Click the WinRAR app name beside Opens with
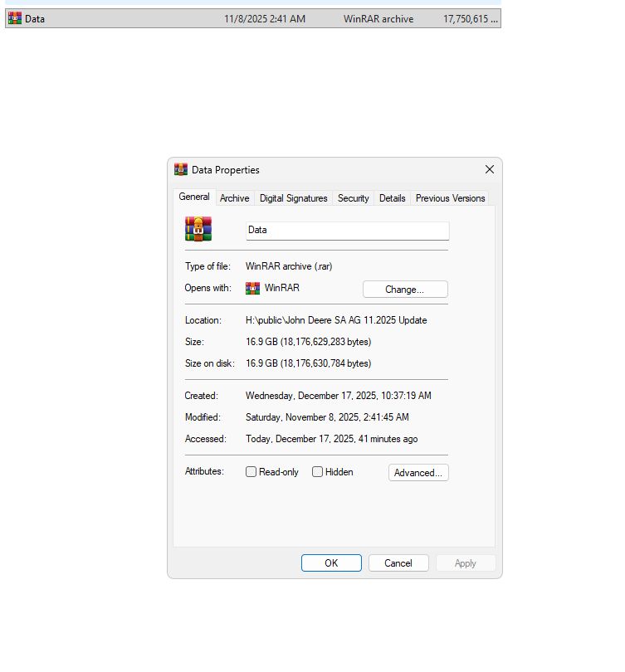Viewport: 625px width, 672px height. pos(282,288)
